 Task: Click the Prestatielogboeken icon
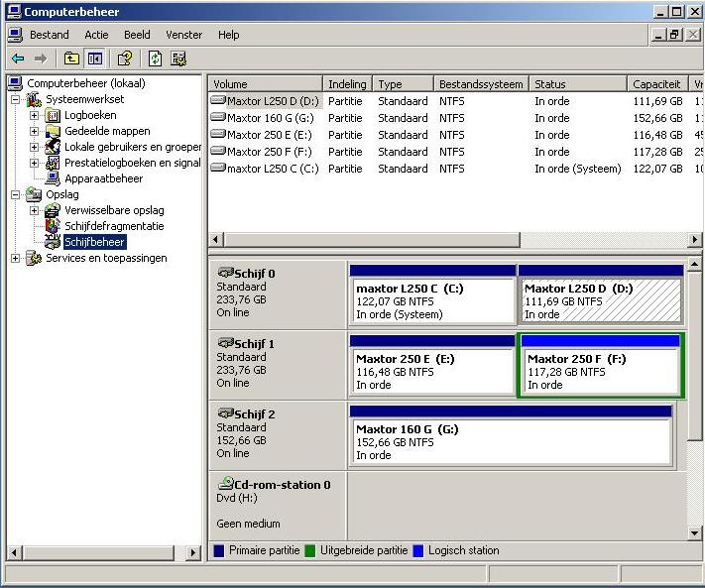[x=53, y=163]
